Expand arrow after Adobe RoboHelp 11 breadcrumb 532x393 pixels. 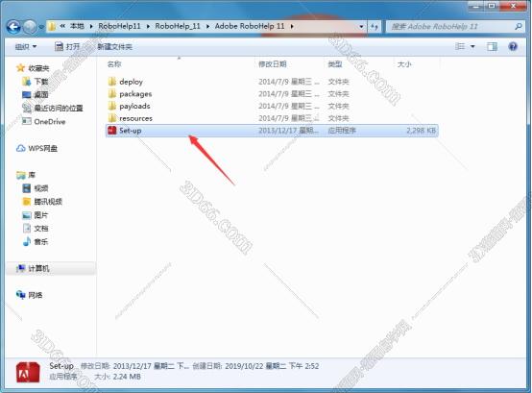(x=292, y=26)
